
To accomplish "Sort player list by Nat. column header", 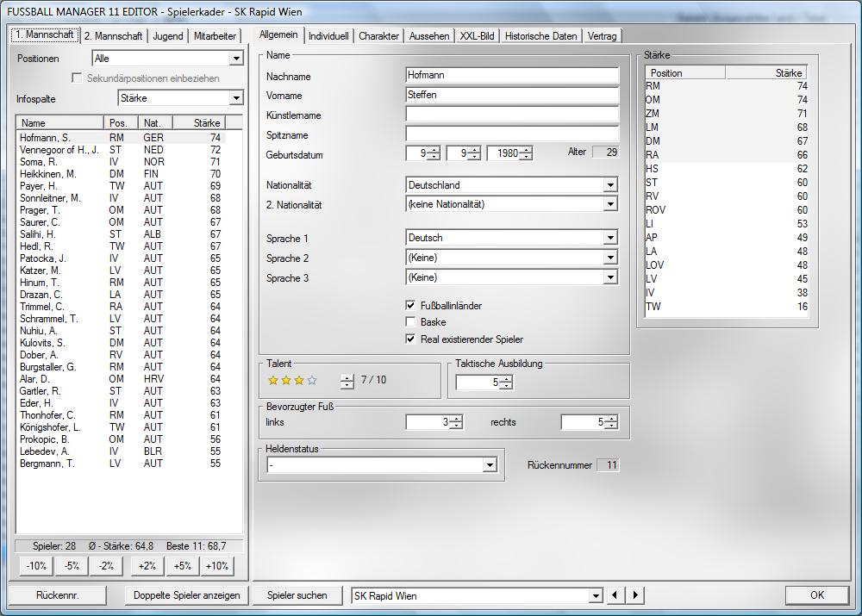I will (155, 123).
